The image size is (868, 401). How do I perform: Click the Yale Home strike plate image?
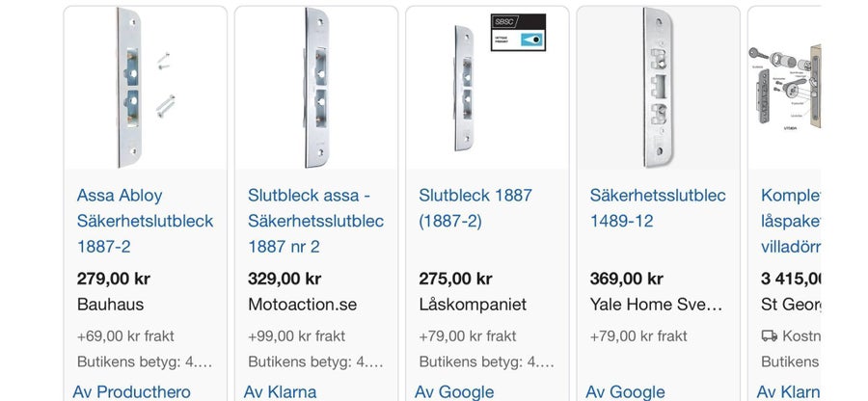click(x=658, y=88)
